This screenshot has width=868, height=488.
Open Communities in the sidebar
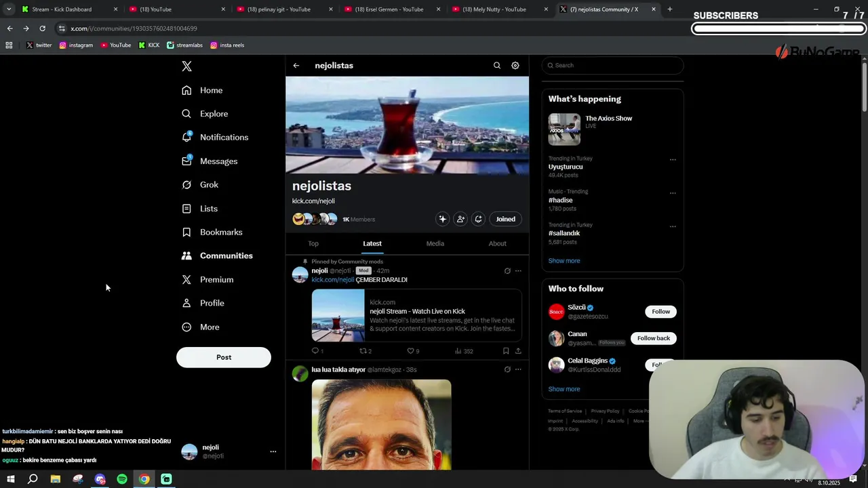[217, 256]
